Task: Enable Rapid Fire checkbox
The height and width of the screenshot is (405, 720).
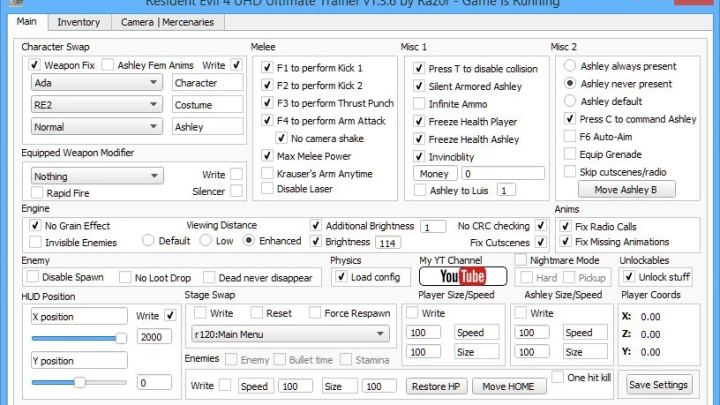Action: 37,192
